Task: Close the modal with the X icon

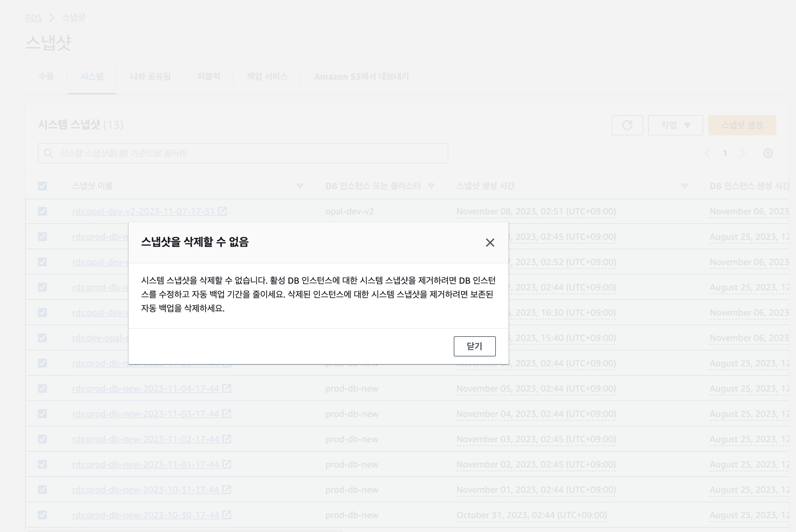Action: tap(490, 243)
